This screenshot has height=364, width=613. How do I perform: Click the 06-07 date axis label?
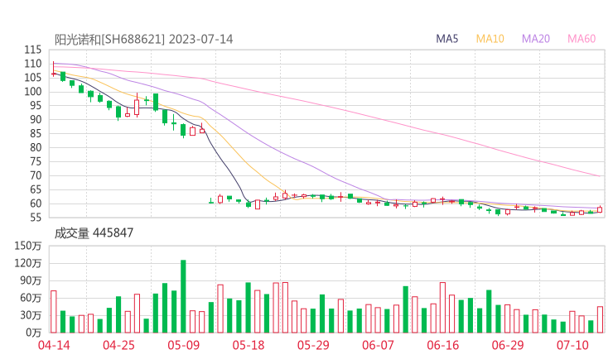pyautogui.click(x=378, y=345)
